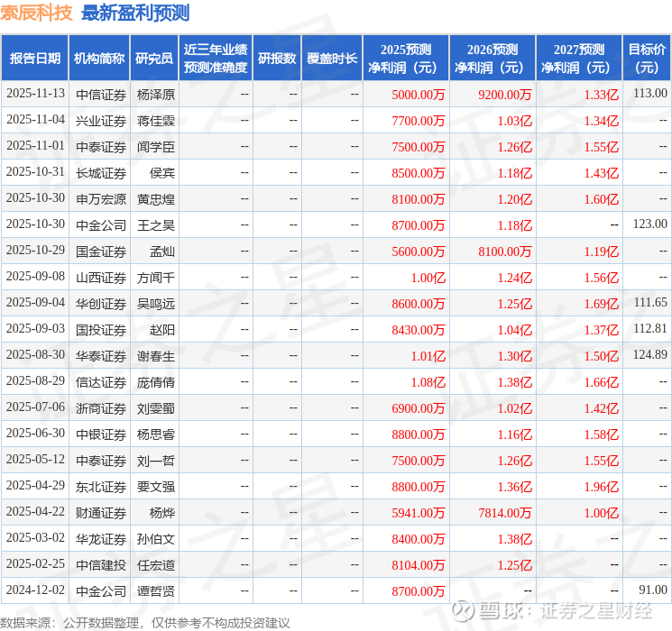This screenshot has width=672, height=631.
Task: Click institution 申万宏源
Action: pos(101,199)
